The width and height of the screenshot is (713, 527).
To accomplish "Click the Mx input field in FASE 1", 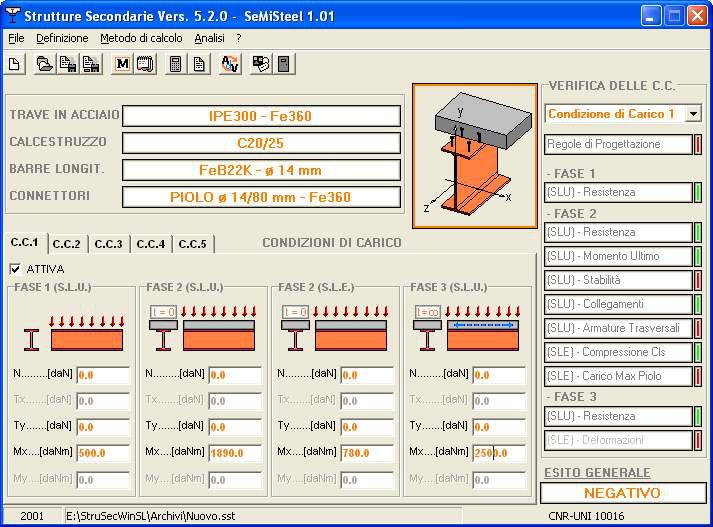I will tap(103, 453).
